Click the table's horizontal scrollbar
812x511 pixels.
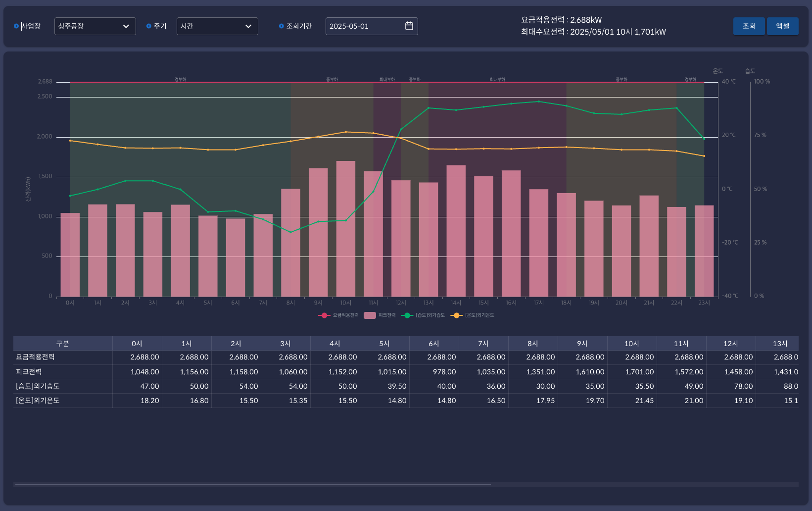click(253, 484)
